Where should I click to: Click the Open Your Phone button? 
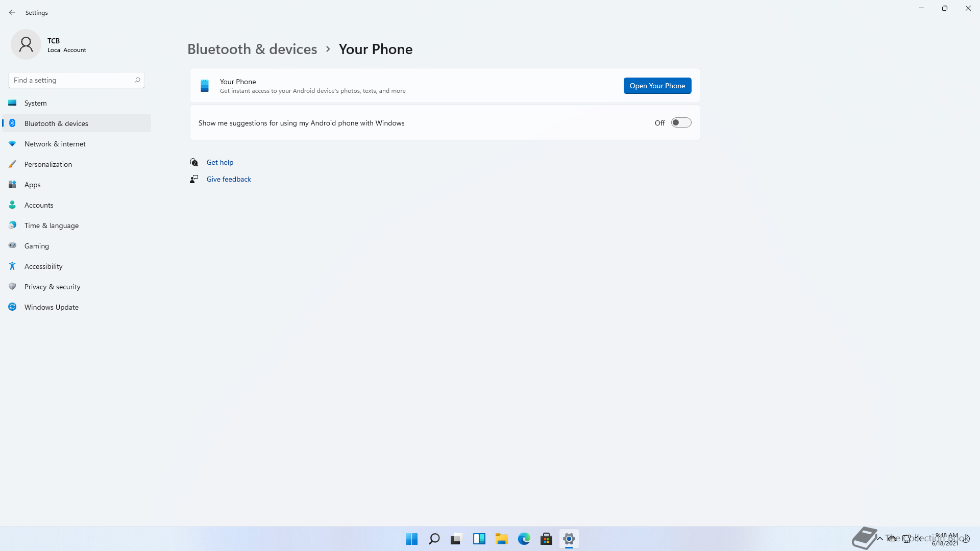[657, 86]
